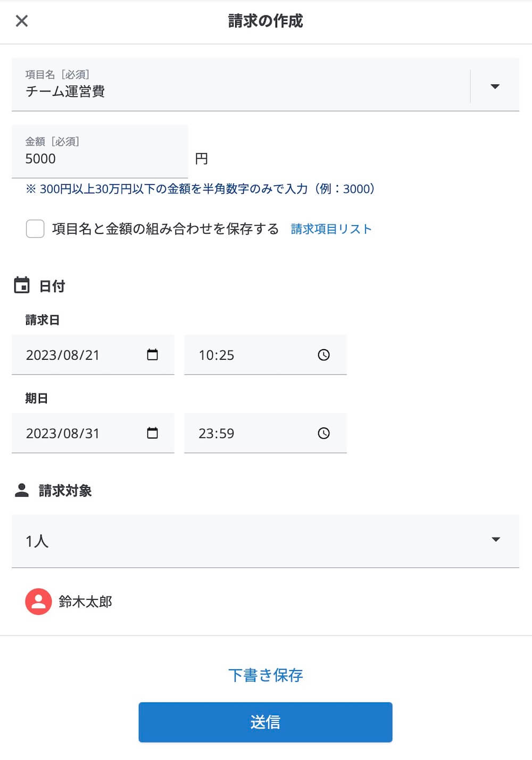532x760 pixels.
Task: Expand the 1人 請求対象 dropdown arrow
Action: click(496, 540)
